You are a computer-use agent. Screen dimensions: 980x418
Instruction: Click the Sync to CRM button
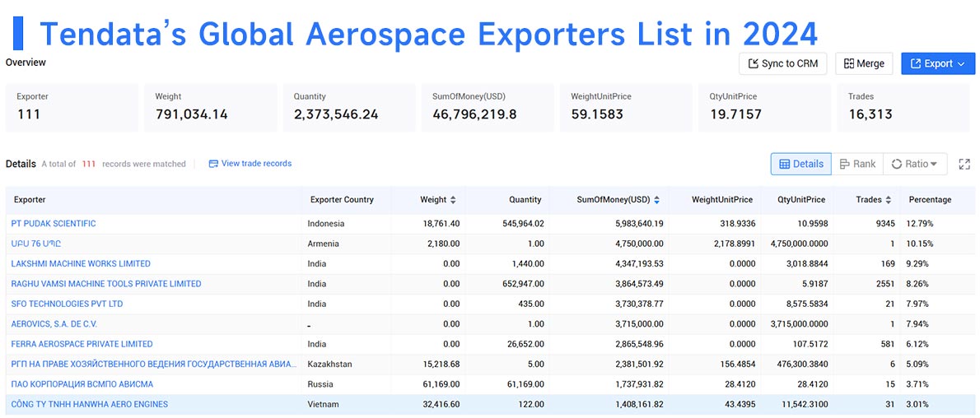(782, 63)
